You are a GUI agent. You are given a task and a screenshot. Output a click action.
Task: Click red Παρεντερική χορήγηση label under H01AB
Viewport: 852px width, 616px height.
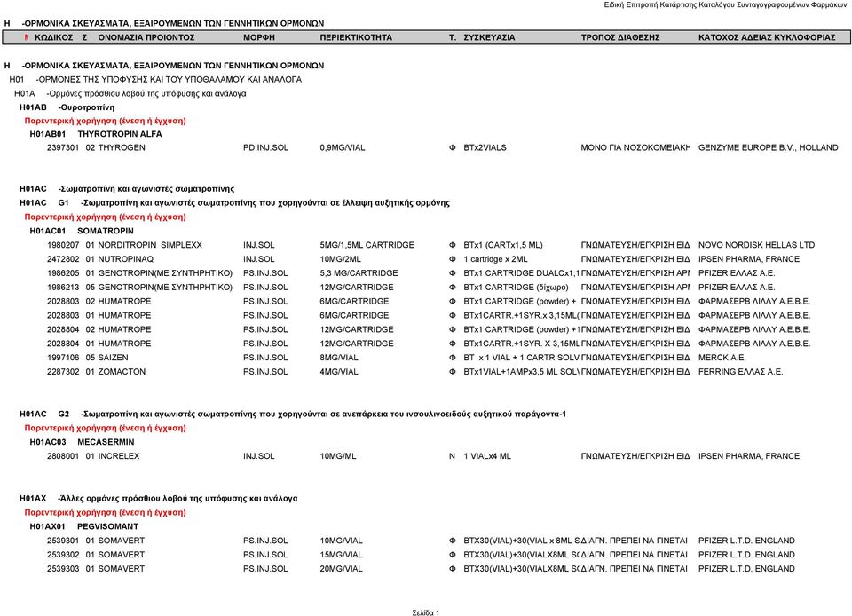click(106, 121)
